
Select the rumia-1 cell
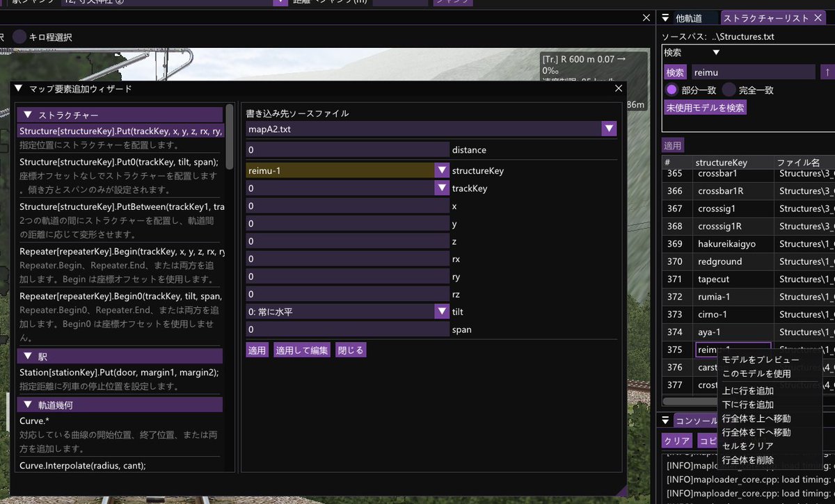[x=733, y=296]
